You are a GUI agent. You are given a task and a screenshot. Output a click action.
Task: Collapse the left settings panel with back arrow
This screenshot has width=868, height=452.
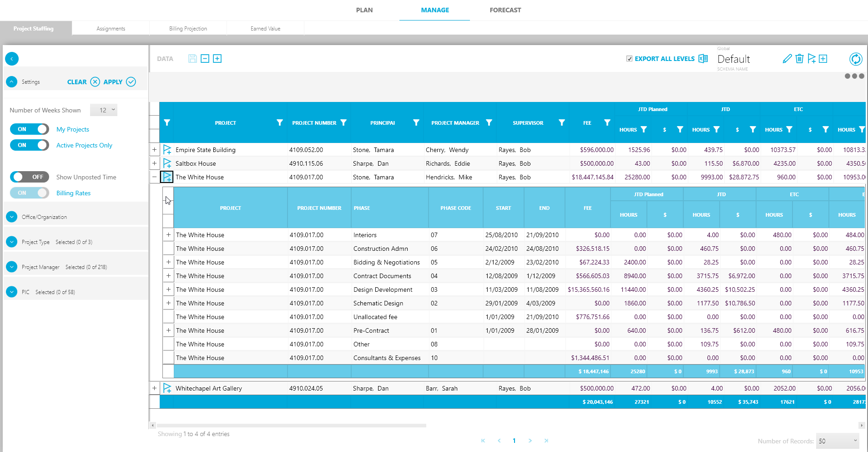(x=12, y=59)
